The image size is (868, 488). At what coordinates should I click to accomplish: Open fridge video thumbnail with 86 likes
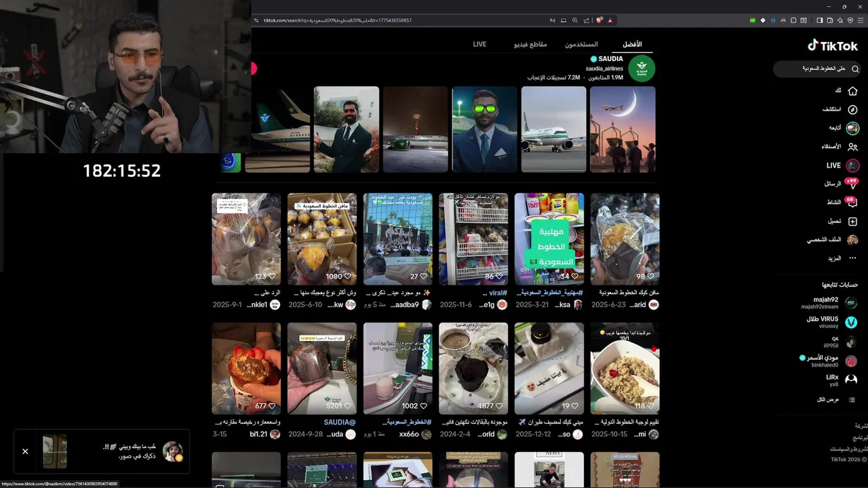click(473, 239)
